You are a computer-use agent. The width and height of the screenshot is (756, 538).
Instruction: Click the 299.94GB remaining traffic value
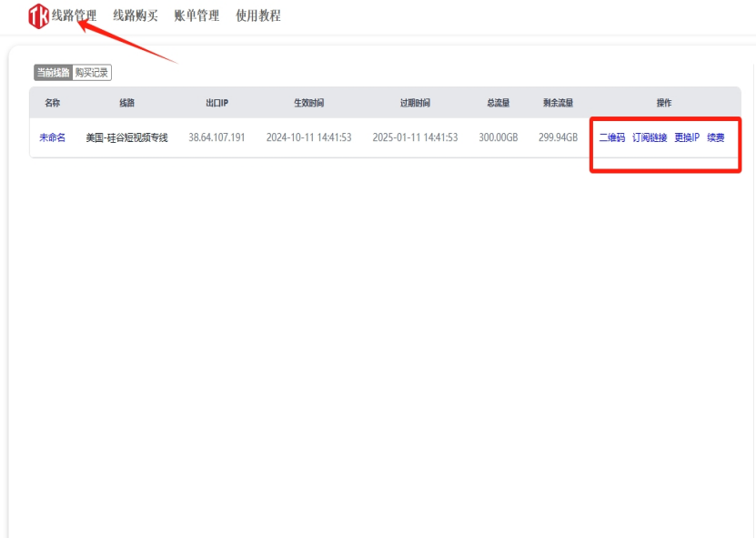tap(558, 138)
